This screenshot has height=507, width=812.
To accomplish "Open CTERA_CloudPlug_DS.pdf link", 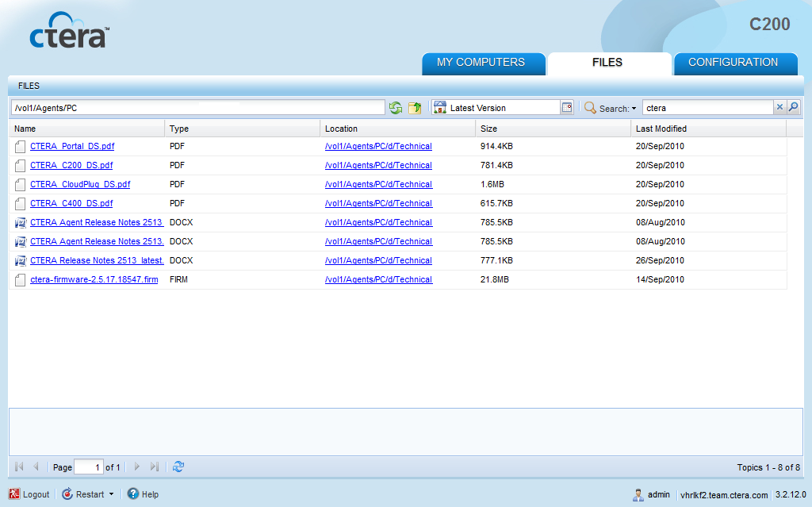I will [80, 185].
